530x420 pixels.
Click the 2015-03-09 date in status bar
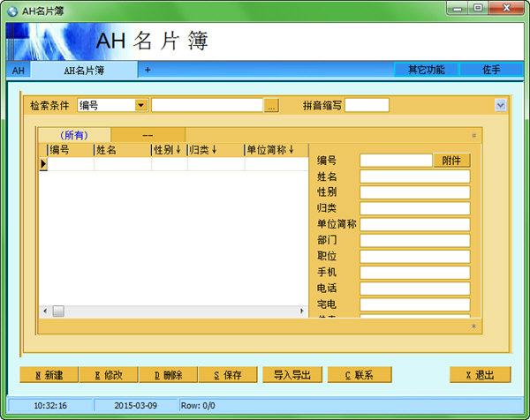click(x=135, y=406)
